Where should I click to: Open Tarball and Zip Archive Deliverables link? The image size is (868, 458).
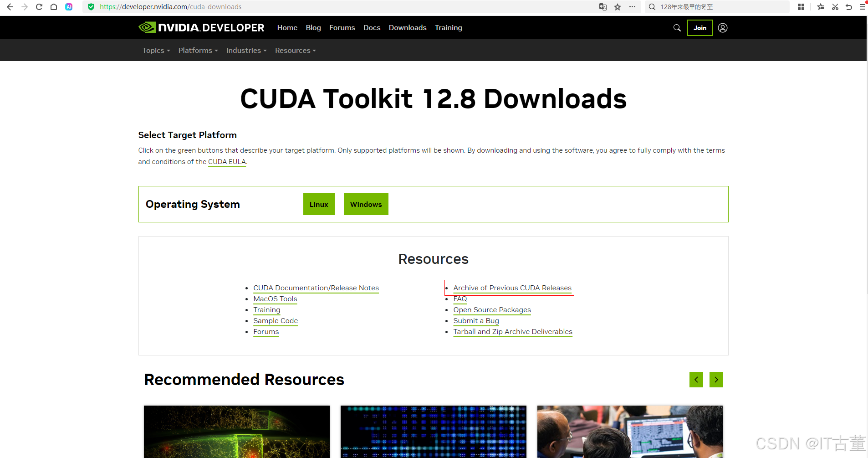pos(513,332)
